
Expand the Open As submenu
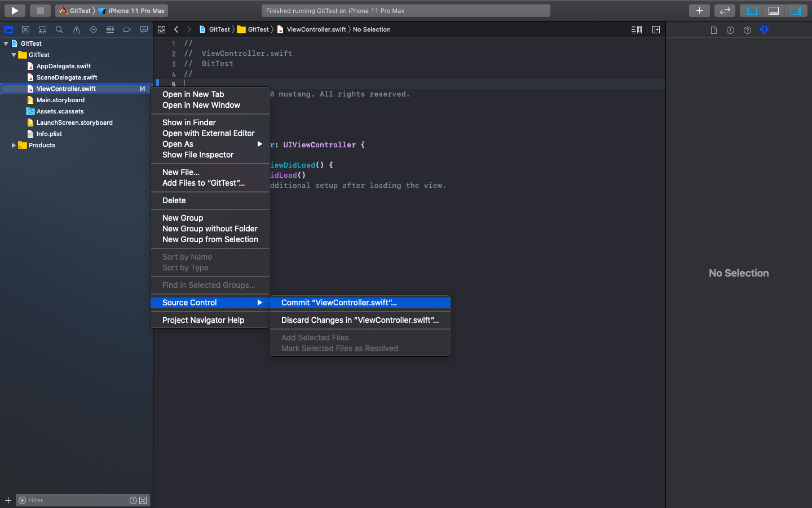pos(210,144)
